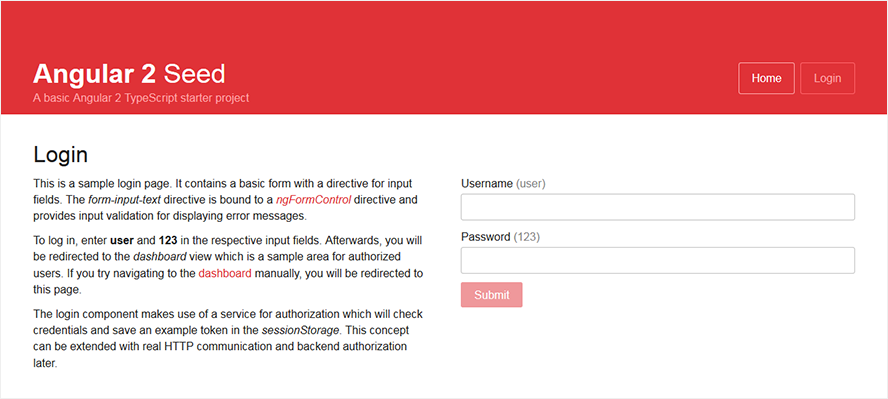Open the red dashboard link

[x=225, y=273]
